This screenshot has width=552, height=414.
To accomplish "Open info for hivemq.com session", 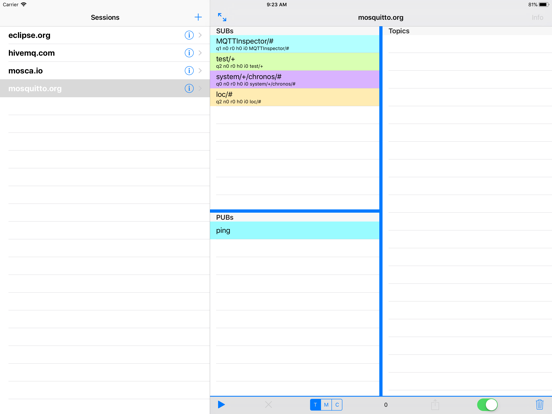I will pyautogui.click(x=189, y=53).
